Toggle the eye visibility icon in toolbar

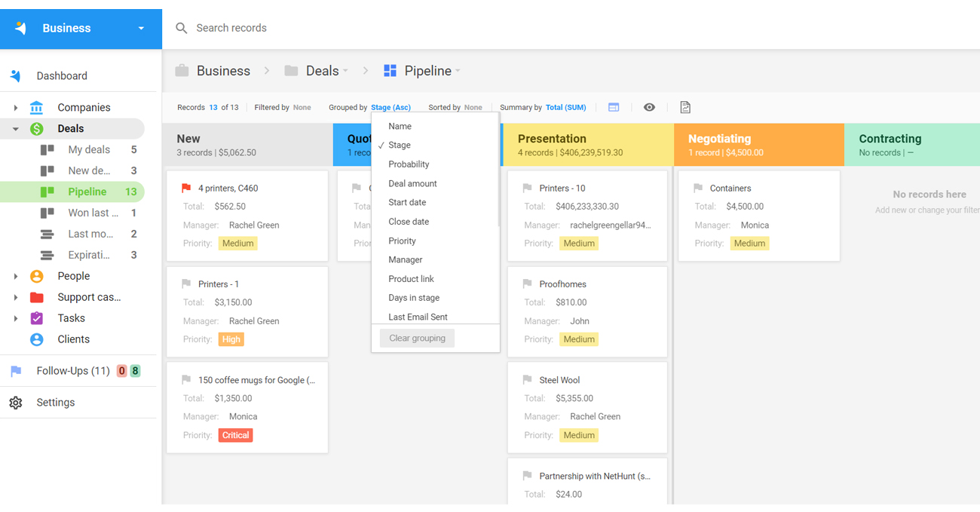(x=649, y=108)
